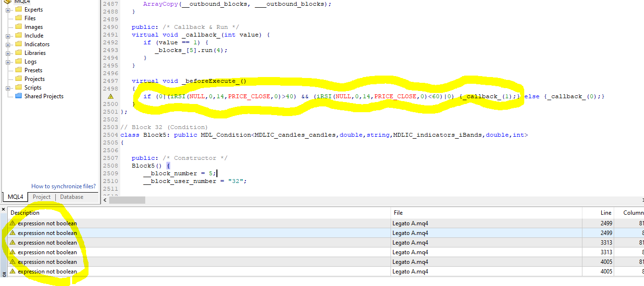Select warning row for line 4005 column 81

(326, 262)
